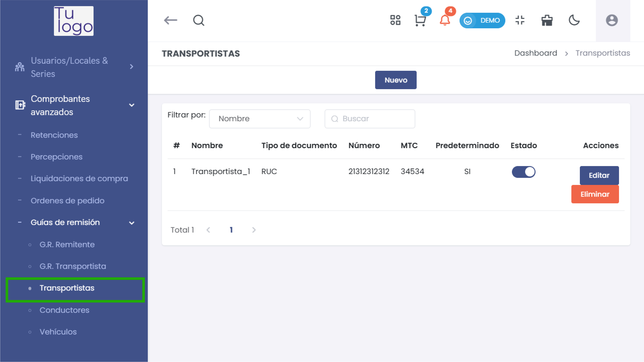This screenshot has width=644, height=362.
Task: Open the shopping cart with 2 items
Action: (420, 20)
